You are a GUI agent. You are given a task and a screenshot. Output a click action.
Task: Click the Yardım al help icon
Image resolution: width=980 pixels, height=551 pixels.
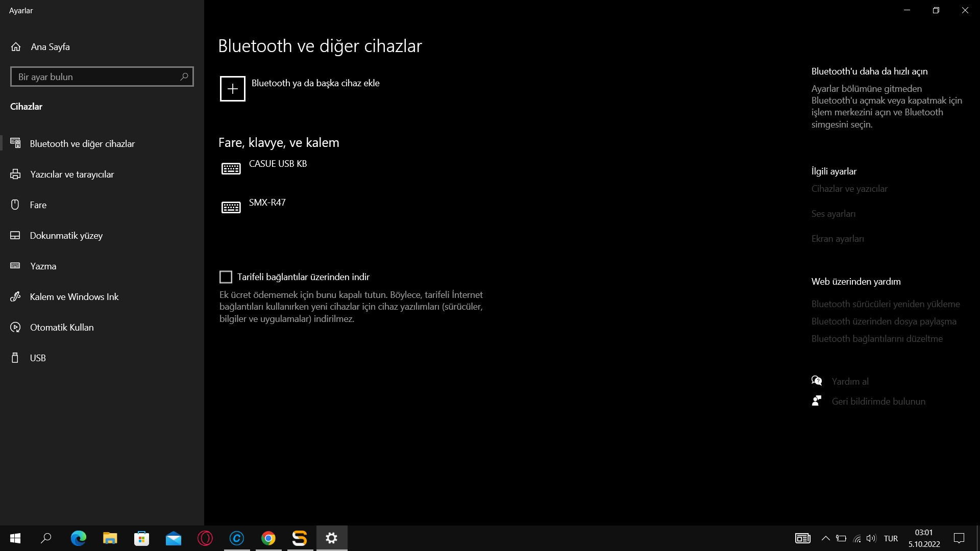[817, 381]
